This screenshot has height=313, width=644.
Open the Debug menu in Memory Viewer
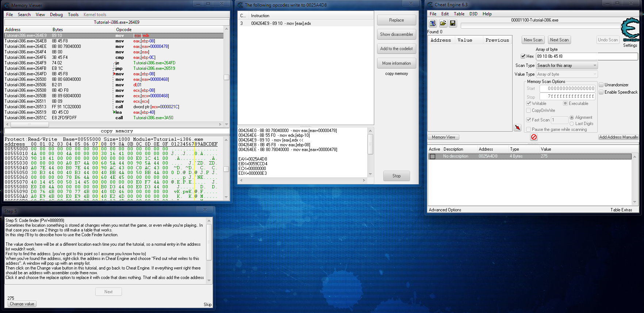56,15
